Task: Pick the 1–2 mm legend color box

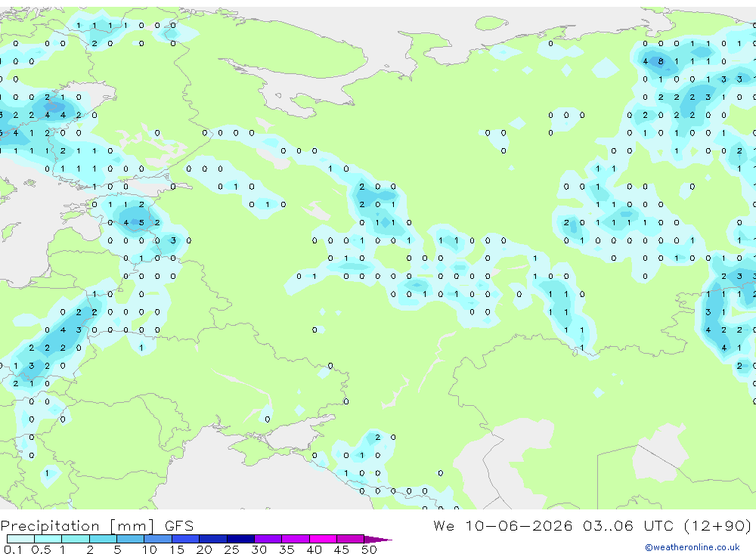Action: coord(76,539)
